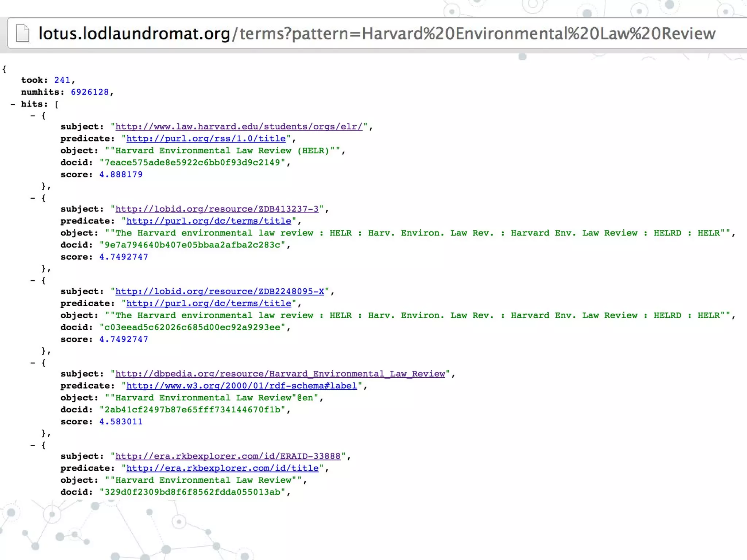Image resolution: width=747 pixels, height=560 pixels.
Task: Open era.rkbexplorer.com id title link
Action: pos(222,468)
